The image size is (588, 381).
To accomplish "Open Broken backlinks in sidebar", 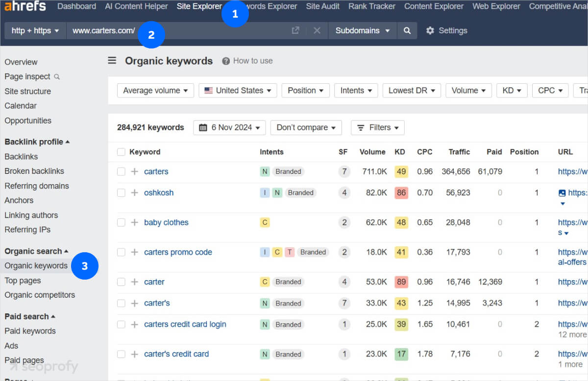I will point(34,171).
